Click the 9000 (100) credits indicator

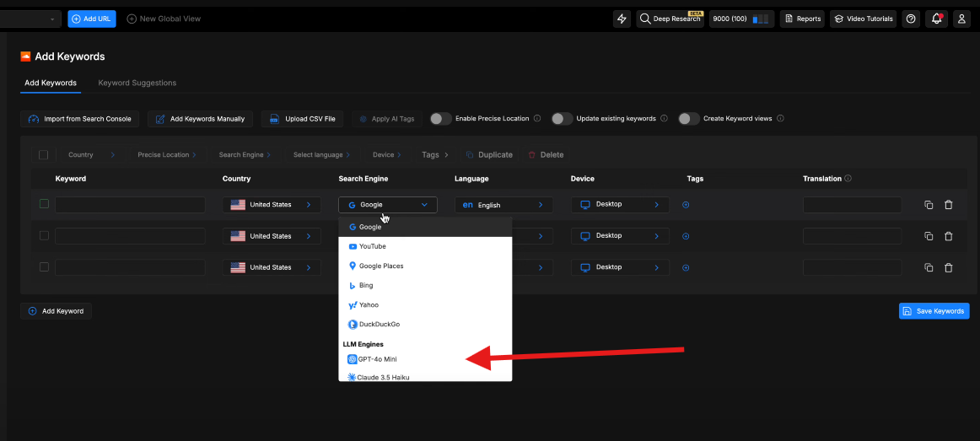pos(742,19)
